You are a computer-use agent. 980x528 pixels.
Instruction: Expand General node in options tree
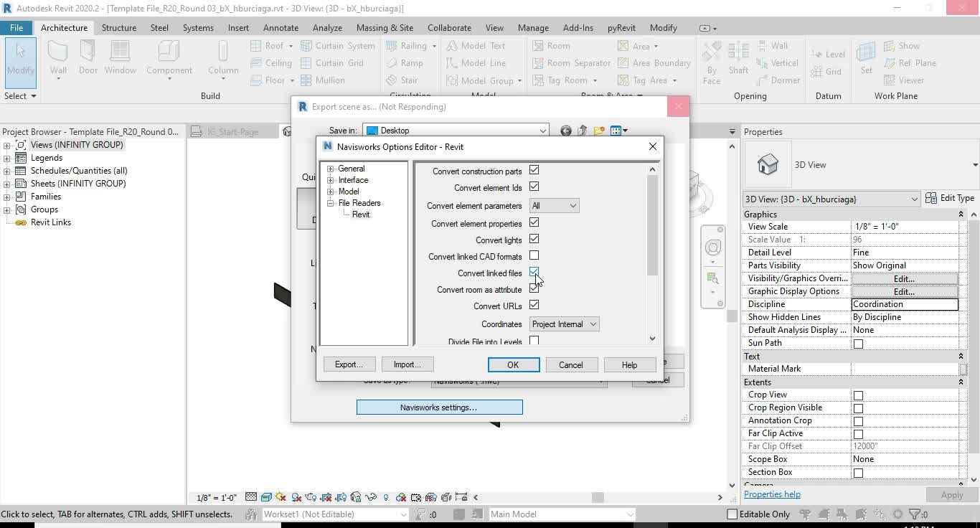point(331,169)
